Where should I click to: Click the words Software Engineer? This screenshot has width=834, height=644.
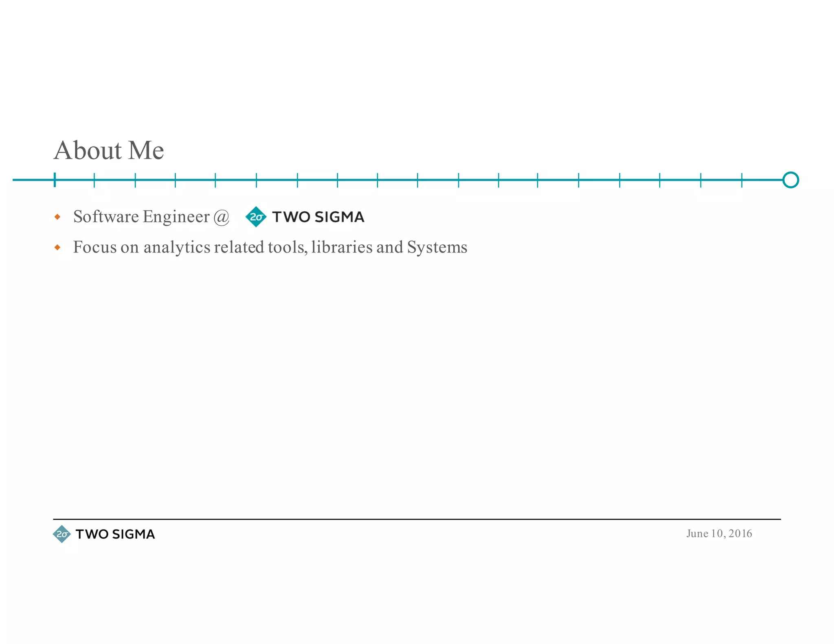tap(141, 217)
